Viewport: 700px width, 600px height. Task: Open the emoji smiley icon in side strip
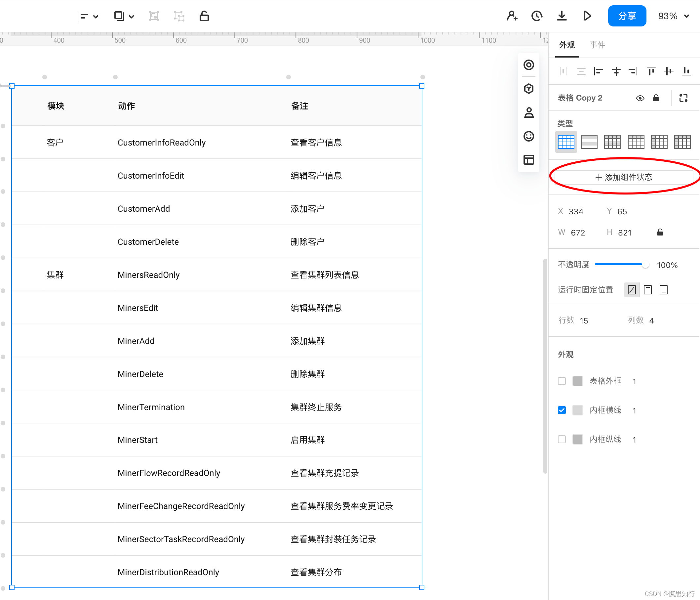pyautogui.click(x=529, y=136)
